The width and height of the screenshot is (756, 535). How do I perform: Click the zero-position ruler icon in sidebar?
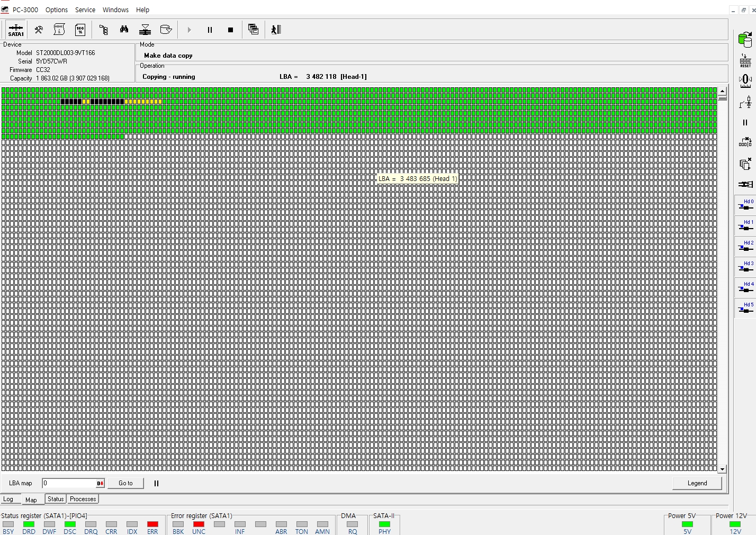pos(745,81)
